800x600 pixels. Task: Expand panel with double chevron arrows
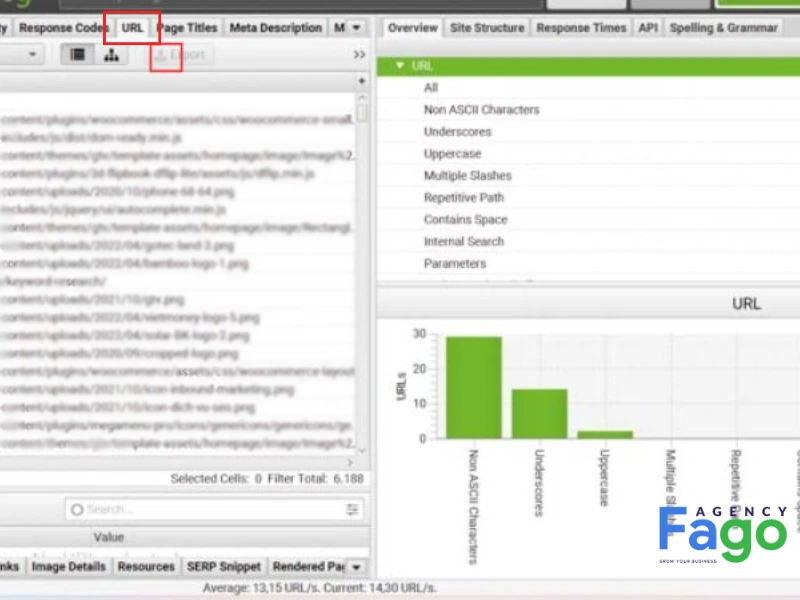point(359,55)
